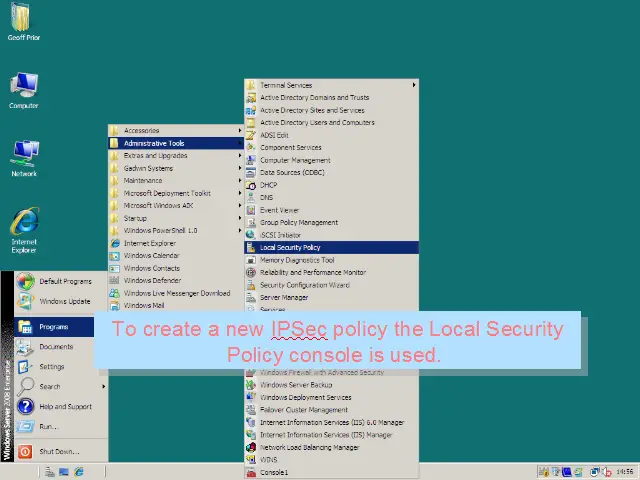Open Security Configuration Wizard
Viewport: 640px width, 480px height.
tap(331, 285)
